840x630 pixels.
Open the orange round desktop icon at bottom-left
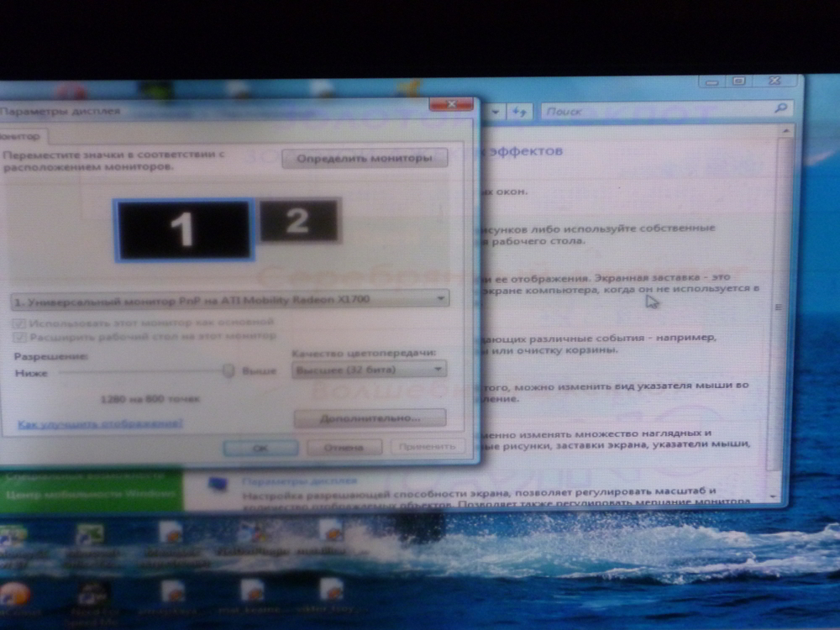(x=14, y=596)
